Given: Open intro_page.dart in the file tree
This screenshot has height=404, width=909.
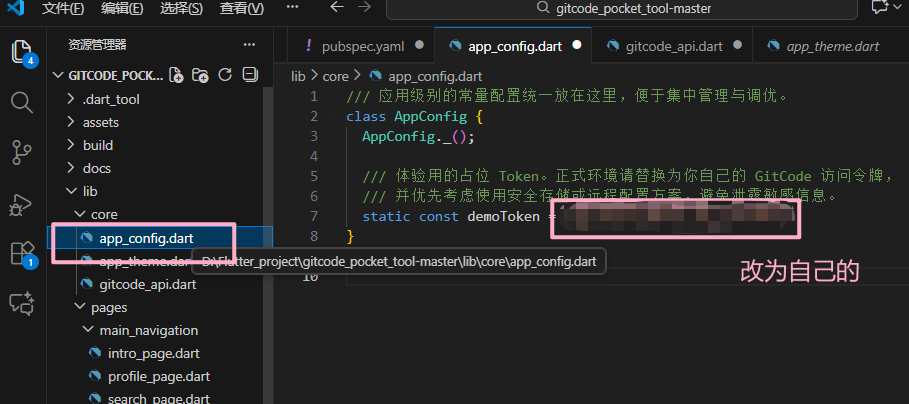Looking at the screenshot, I should [156, 354].
